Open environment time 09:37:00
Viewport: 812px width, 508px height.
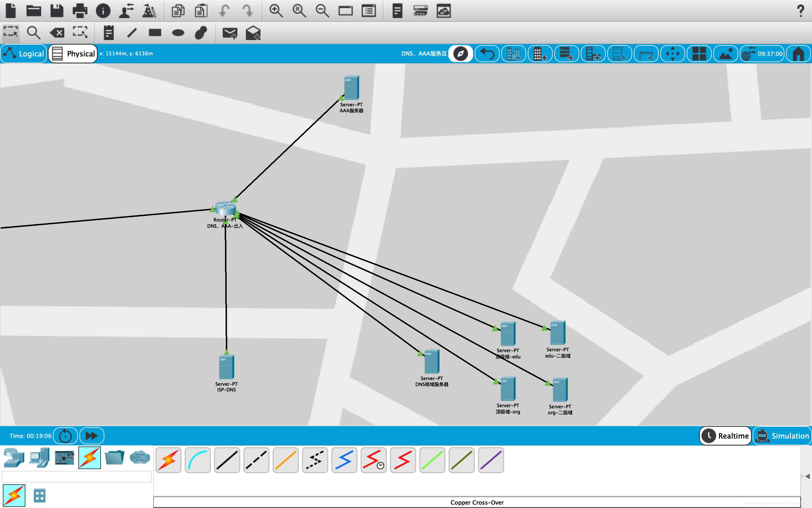762,53
